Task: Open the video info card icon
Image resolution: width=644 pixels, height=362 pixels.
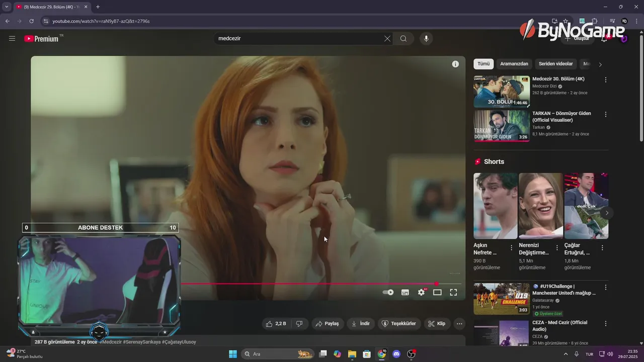Action: click(455, 64)
